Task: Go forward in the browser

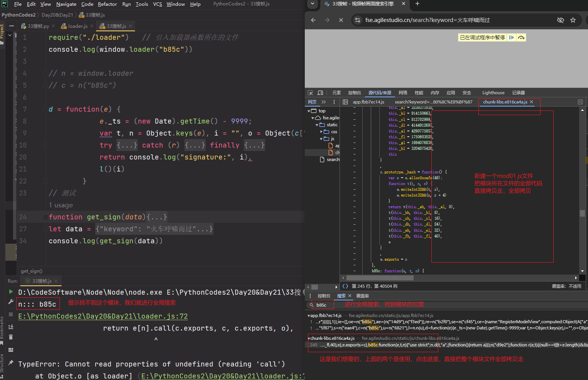Action: (x=327, y=20)
